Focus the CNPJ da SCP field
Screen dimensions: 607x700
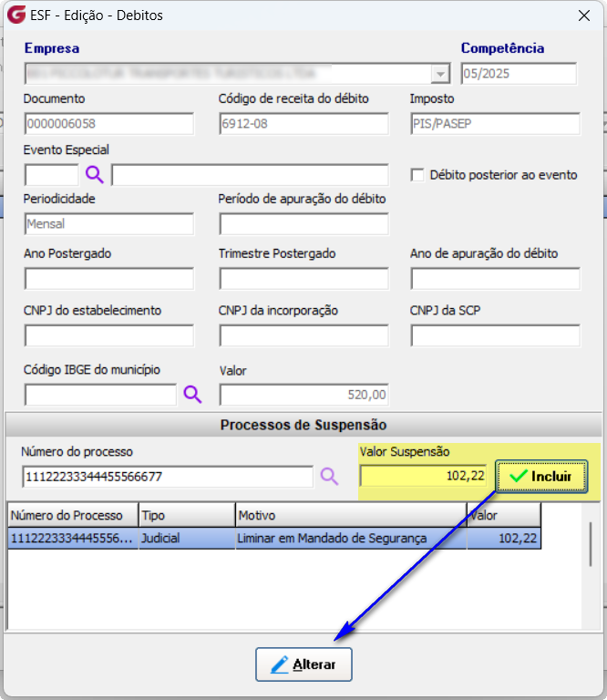tap(496, 335)
